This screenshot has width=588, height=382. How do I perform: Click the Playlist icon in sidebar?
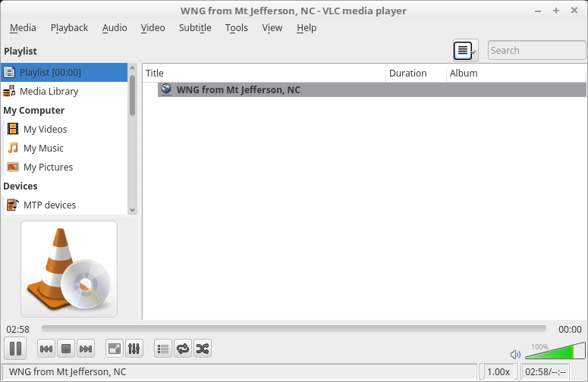(9, 72)
